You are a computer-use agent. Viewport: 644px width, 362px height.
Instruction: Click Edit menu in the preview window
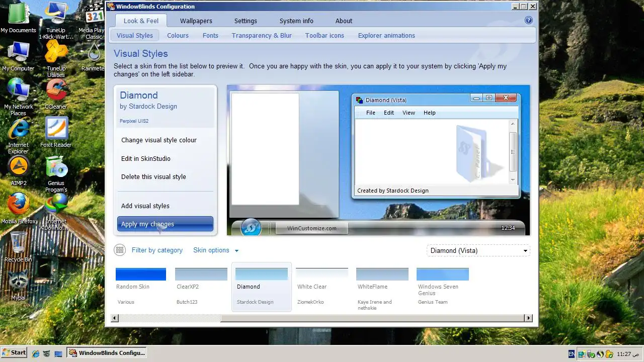pos(389,113)
